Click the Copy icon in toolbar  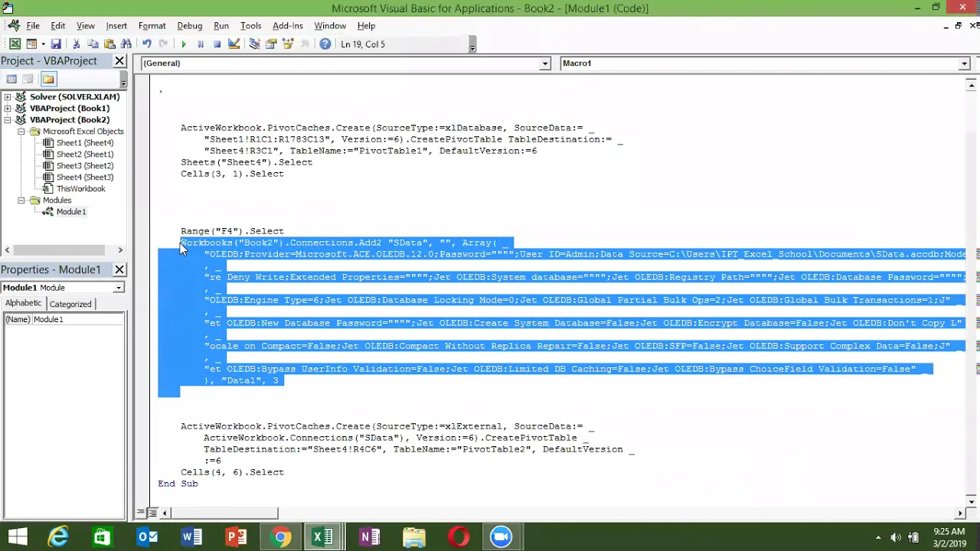click(x=93, y=44)
